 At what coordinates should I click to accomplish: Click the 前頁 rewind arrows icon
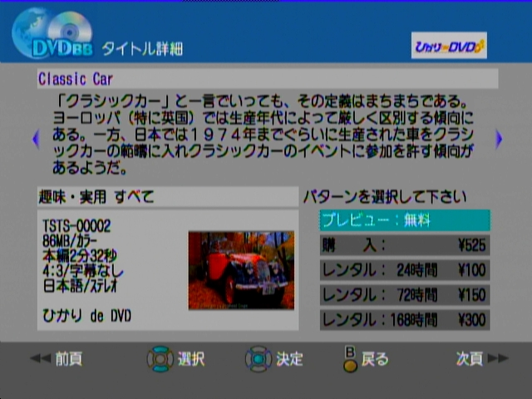pyautogui.click(x=41, y=358)
